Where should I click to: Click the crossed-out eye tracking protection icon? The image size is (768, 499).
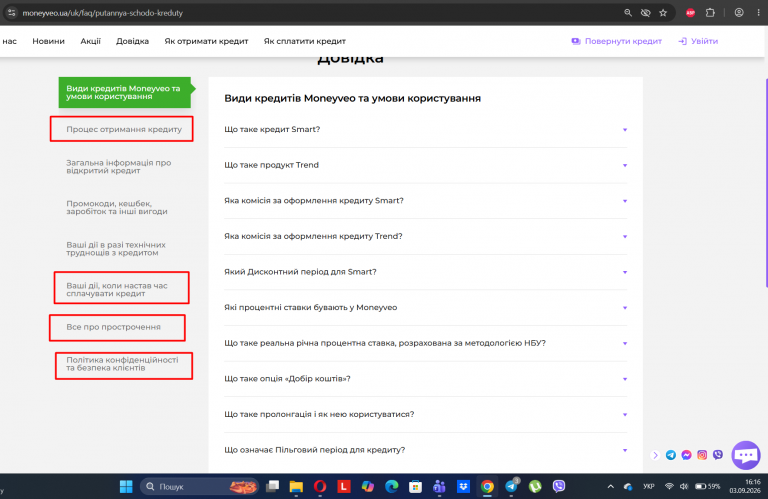[x=646, y=13]
